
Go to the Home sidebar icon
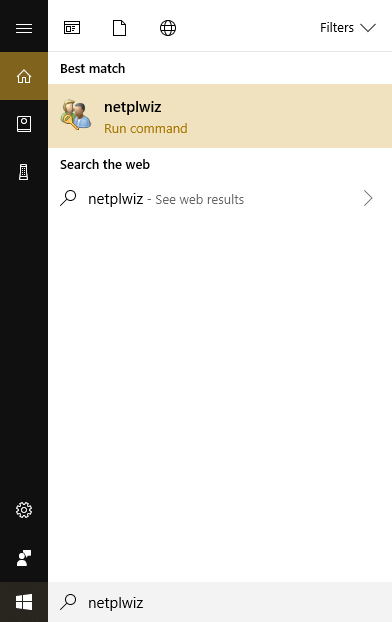[x=24, y=76]
